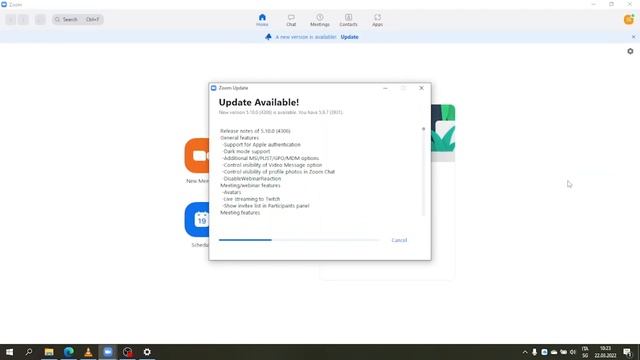Open the Settings gear in taskbar
The image size is (640, 360).
(147, 352)
